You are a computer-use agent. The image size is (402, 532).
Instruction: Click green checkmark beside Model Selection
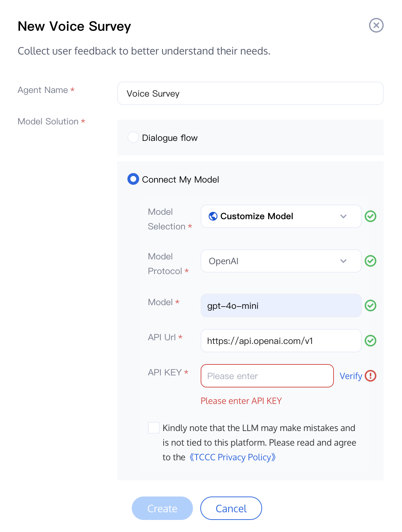(371, 216)
